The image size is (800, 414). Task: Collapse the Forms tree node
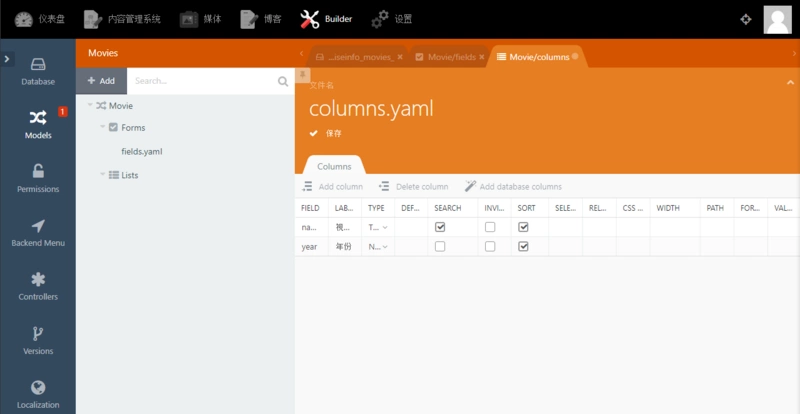tap(103, 127)
